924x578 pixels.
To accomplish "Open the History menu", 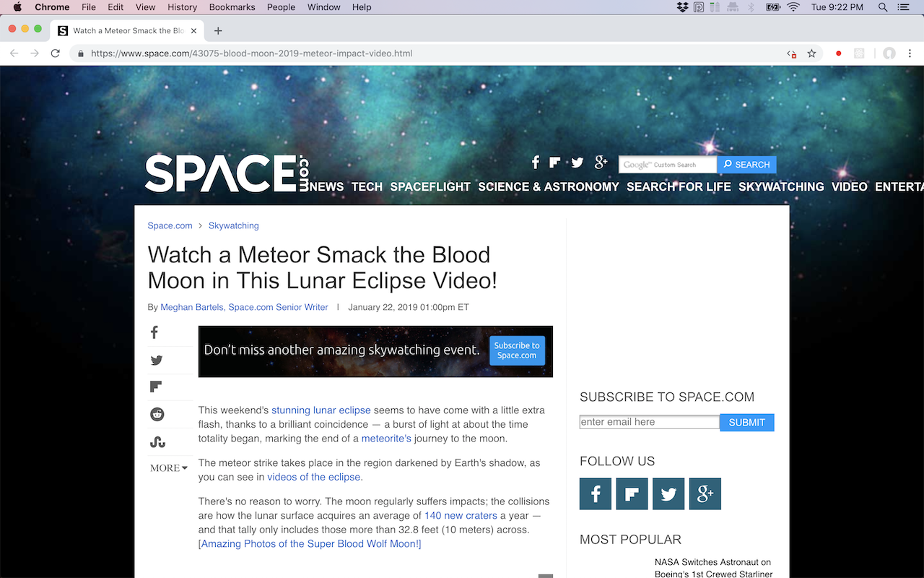I will pos(182,7).
